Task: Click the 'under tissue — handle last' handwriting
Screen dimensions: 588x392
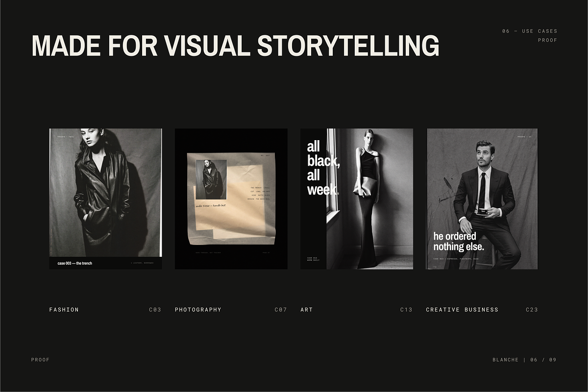Action: pos(211,206)
